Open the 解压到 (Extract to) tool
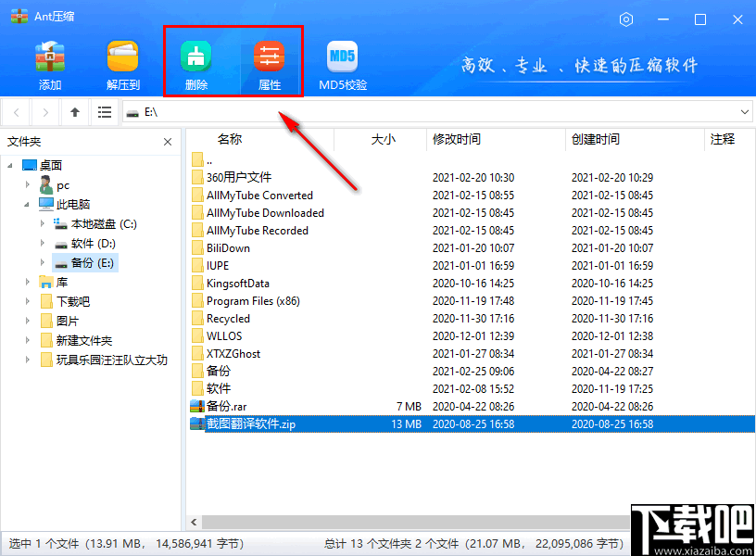 click(123, 66)
